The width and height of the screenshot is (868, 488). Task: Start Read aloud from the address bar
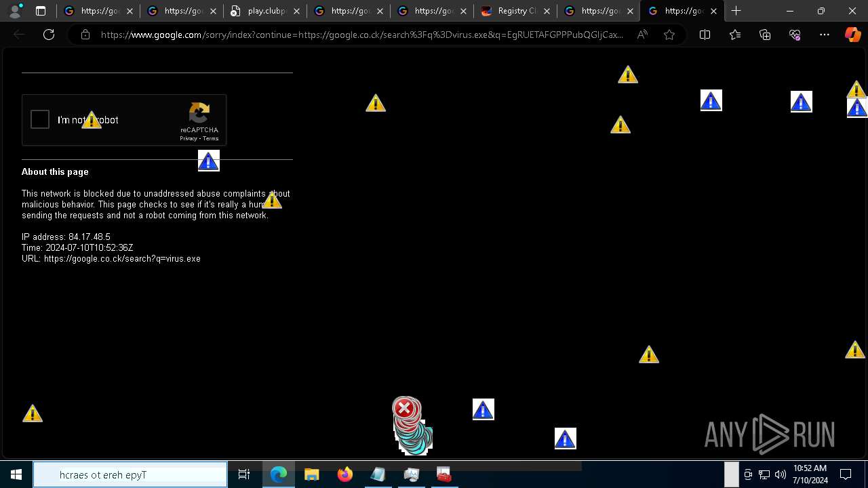point(642,35)
